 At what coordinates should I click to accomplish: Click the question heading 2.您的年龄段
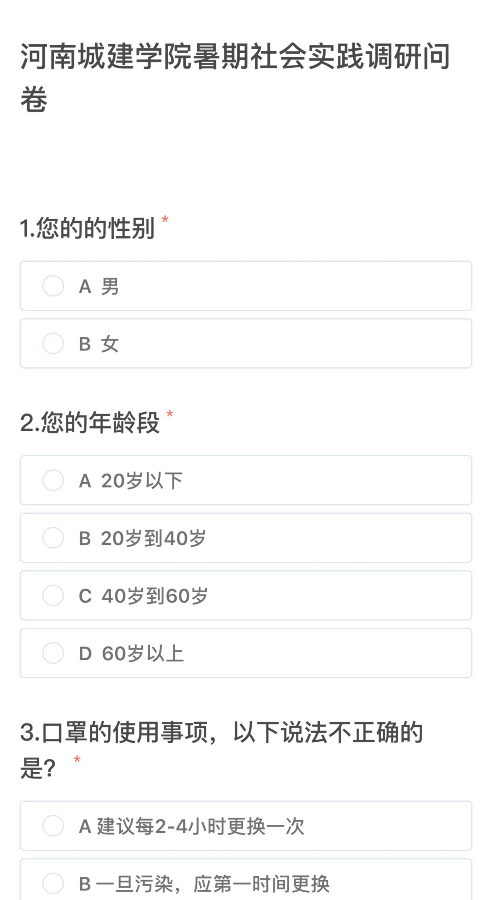tap(90, 423)
